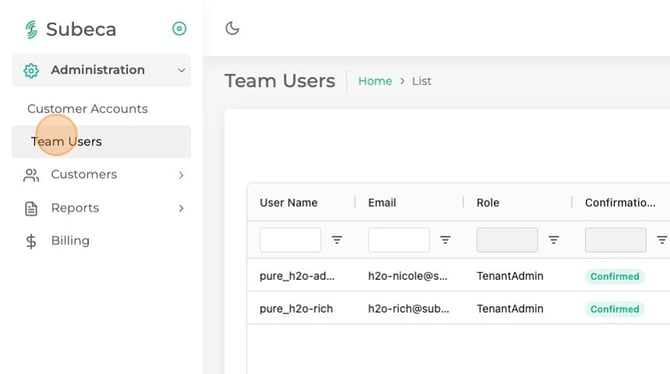Go to Home breadcrumb link

pyautogui.click(x=375, y=81)
